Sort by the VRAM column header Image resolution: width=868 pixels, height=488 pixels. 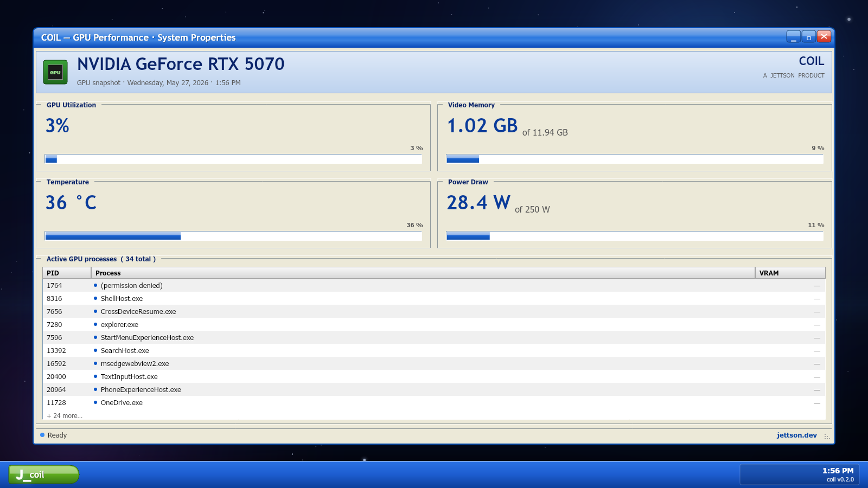(x=790, y=273)
